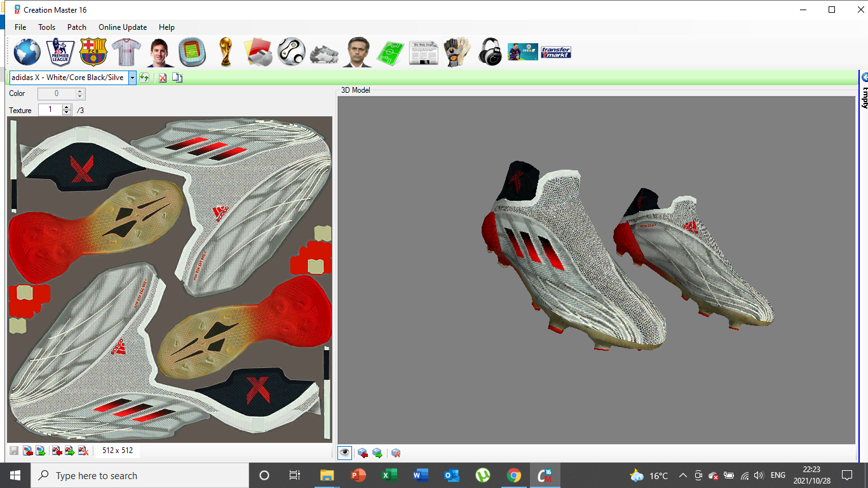Open the stadium editor icon

tap(192, 52)
